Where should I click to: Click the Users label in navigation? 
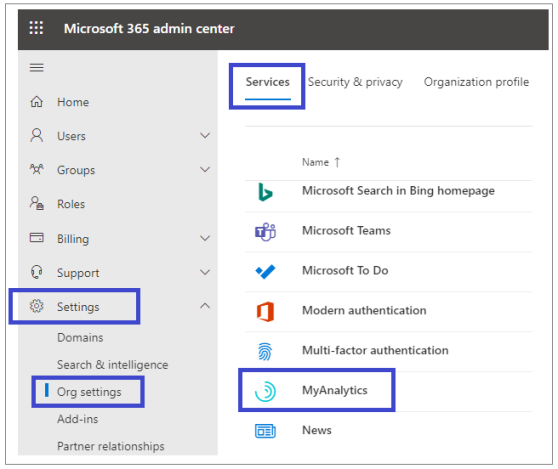(x=71, y=136)
